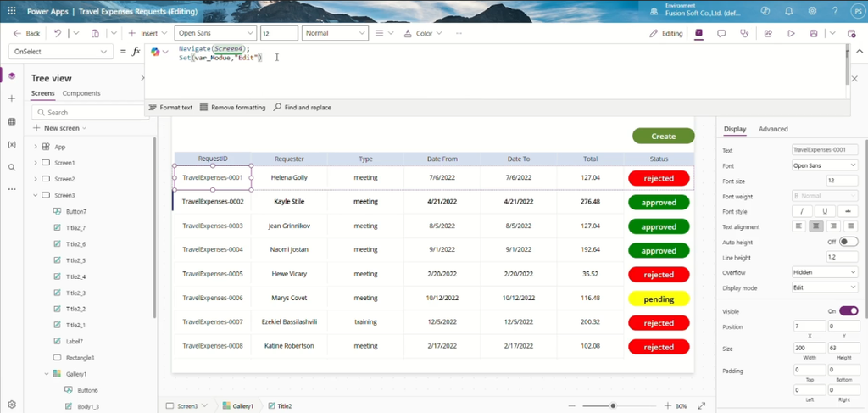Select the Tree view layers icon in the left rail
Viewport: 868px width, 413px height.
(12, 75)
